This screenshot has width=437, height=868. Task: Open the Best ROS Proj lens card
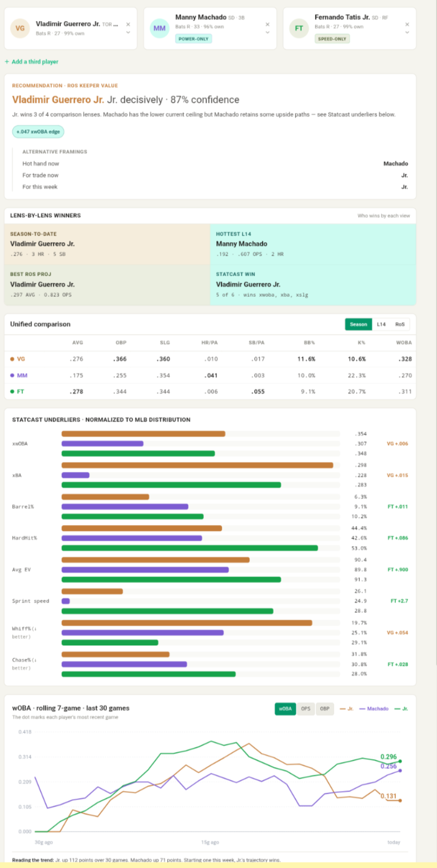tap(107, 285)
